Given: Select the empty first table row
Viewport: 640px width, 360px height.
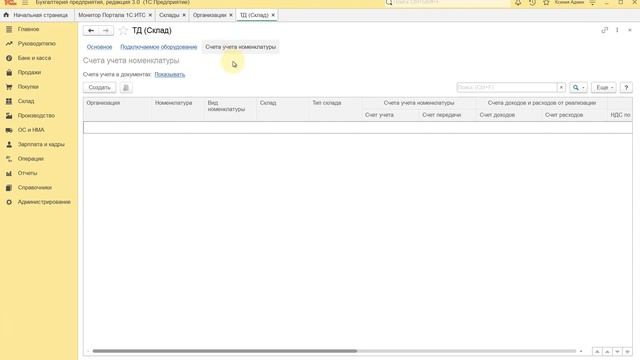Looking at the screenshot, I should [358, 128].
